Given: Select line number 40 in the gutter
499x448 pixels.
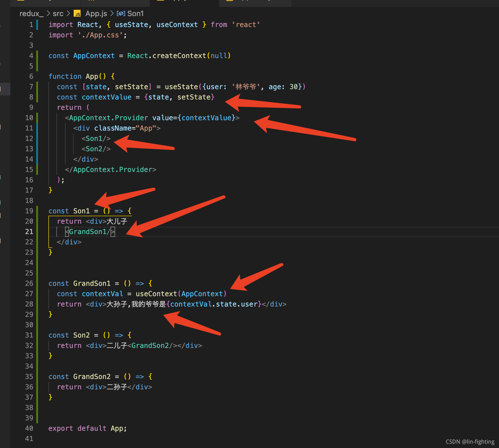Looking at the screenshot, I should click(29, 428).
